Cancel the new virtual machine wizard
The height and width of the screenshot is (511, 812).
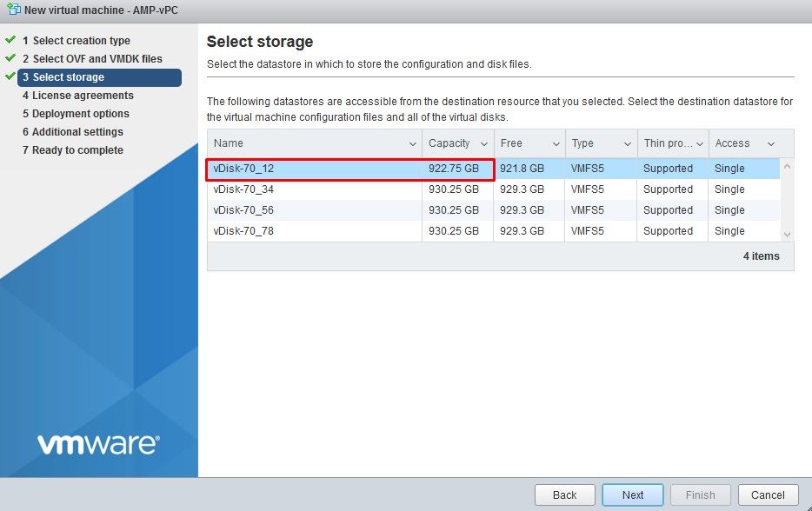[x=768, y=495]
